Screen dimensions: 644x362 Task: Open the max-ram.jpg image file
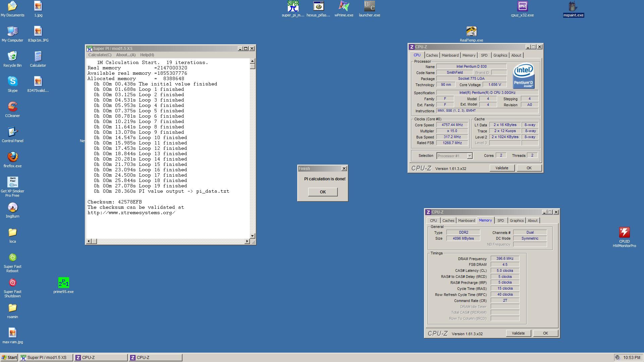pyautogui.click(x=12, y=336)
